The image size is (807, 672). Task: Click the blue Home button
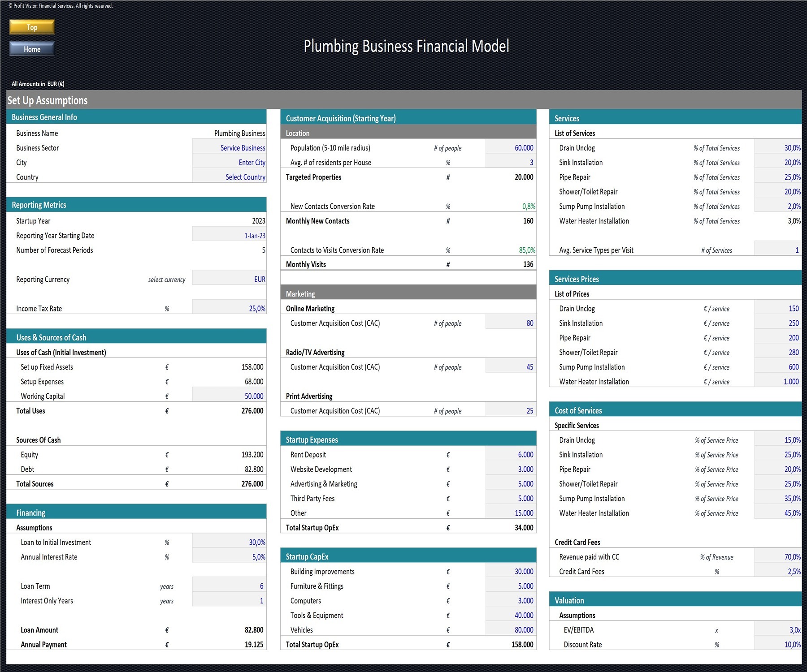[32, 49]
